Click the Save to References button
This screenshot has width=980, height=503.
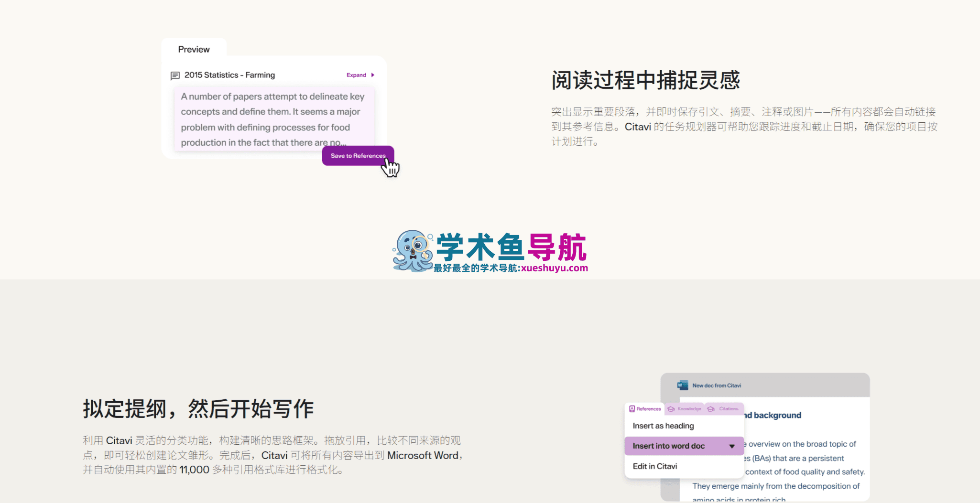[358, 156]
